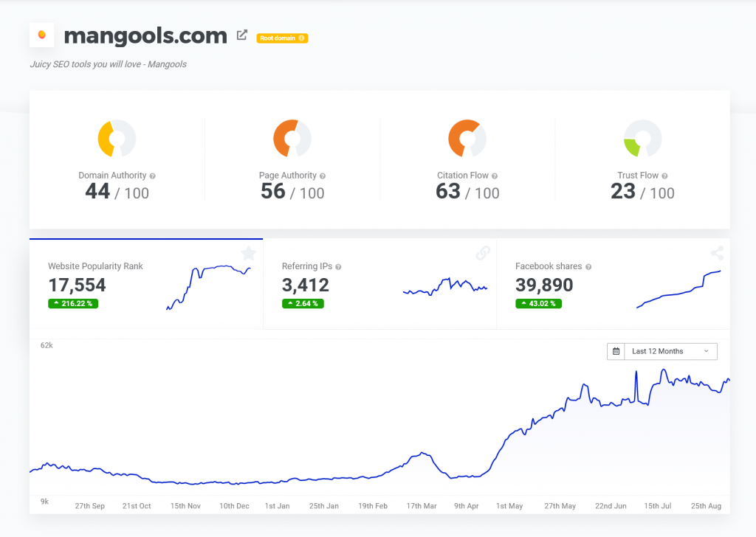Image resolution: width=756 pixels, height=537 pixels.
Task: Select the Website Popularity Rank tab
Action: pos(146,284)
